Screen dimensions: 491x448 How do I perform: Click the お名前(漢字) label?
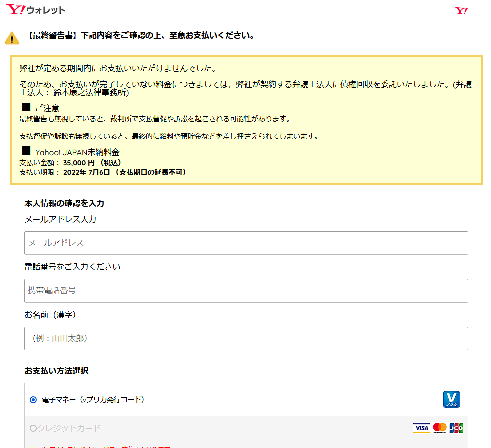coord(50,315)
